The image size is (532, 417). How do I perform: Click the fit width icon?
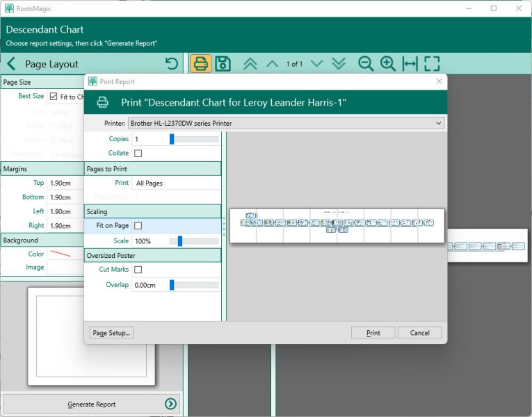[410, 64]
